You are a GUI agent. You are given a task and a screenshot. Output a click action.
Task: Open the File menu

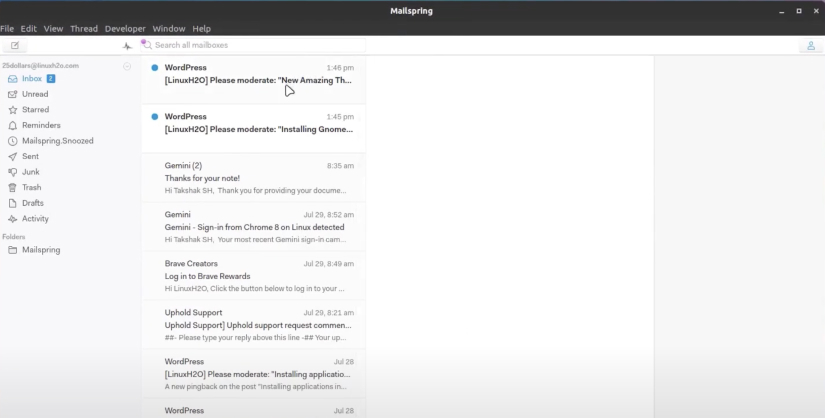(7, 29)
